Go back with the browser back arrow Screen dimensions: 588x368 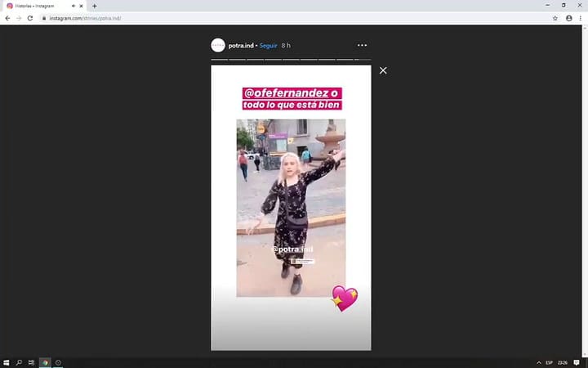point(7,18)
